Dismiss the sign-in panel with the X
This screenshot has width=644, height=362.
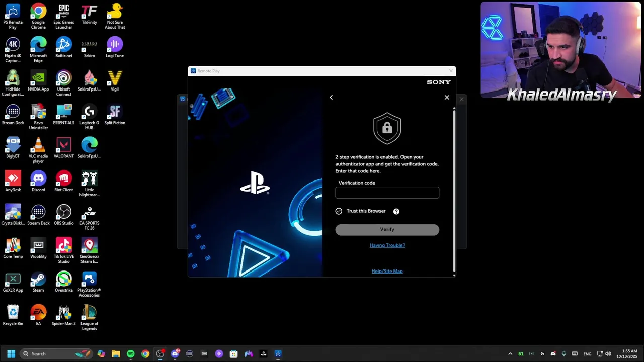(447, 97)
